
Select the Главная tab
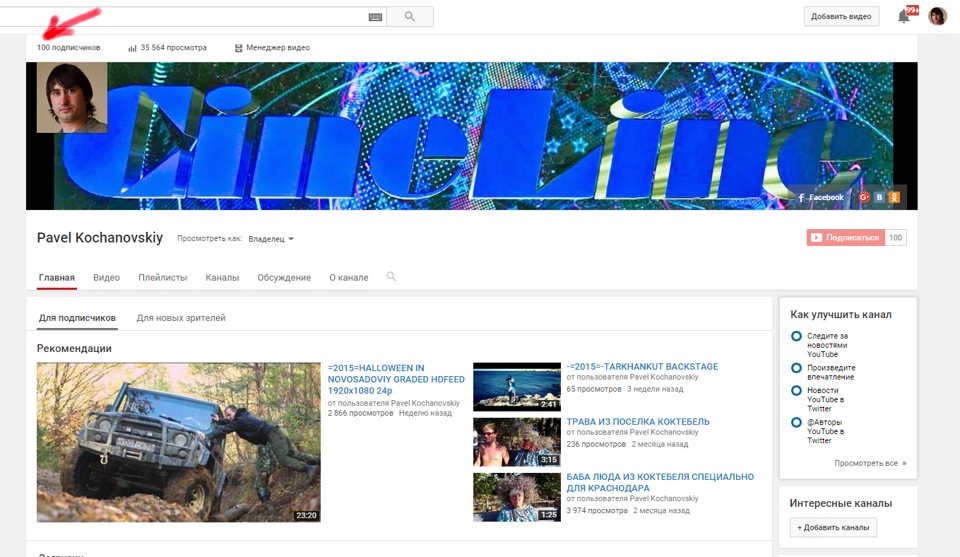coord(57,277)
